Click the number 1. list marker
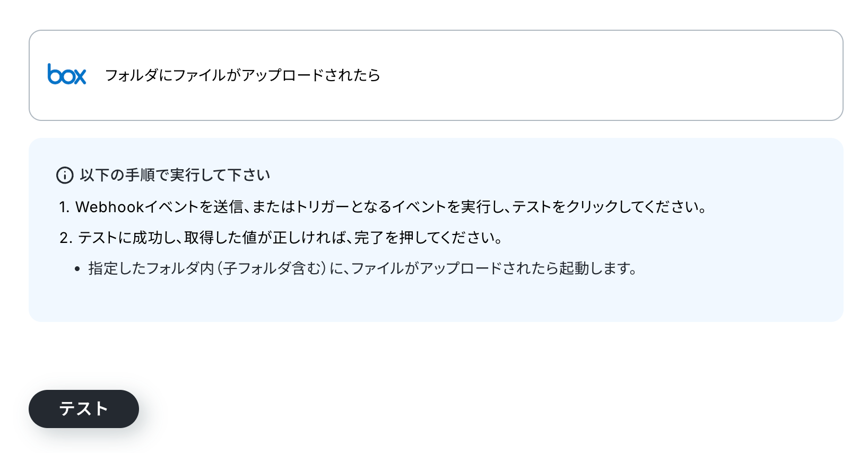The image size is (868, 453). tap(64, 207)
